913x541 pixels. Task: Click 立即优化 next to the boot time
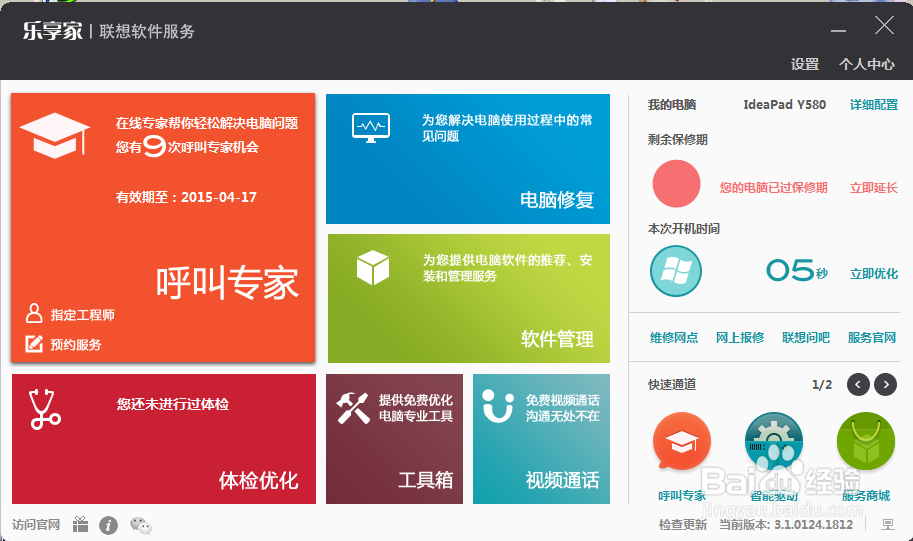873,274
